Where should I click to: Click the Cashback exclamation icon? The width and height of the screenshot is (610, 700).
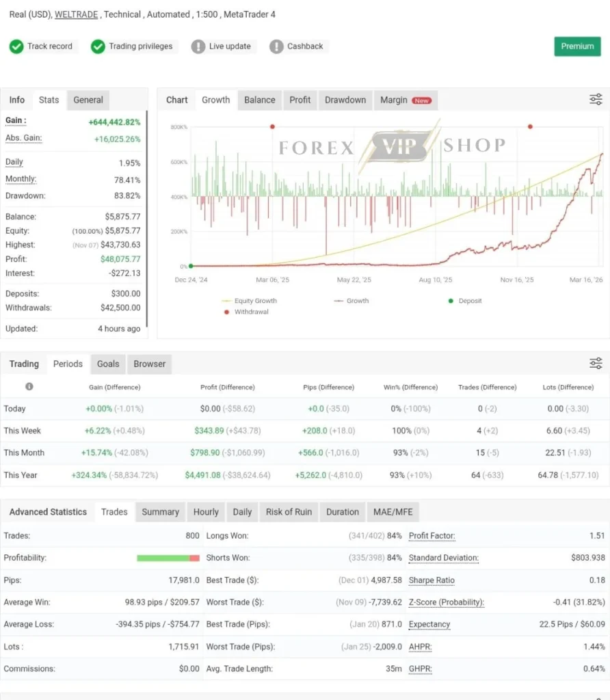click(x=276, y=46)
